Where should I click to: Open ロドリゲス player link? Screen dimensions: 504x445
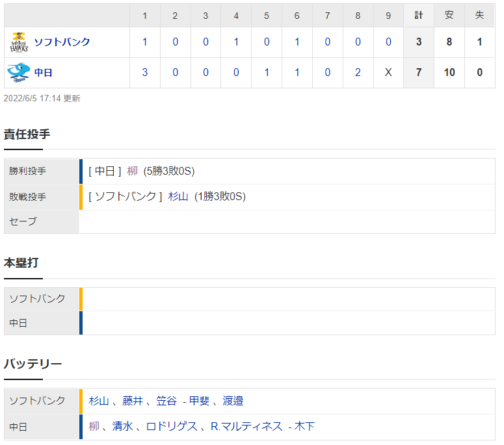(172, 426)
